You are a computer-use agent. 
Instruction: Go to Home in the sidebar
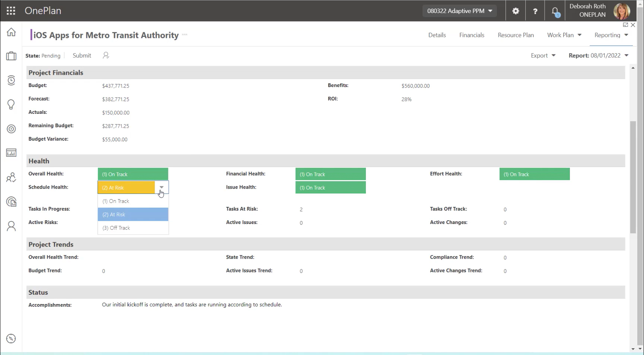pos(11,32)
